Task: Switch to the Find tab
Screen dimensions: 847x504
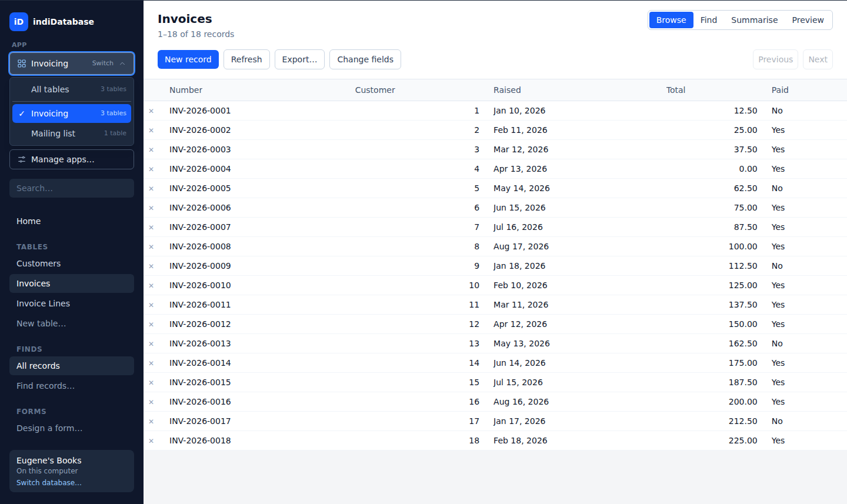Action: pos(709,20)
